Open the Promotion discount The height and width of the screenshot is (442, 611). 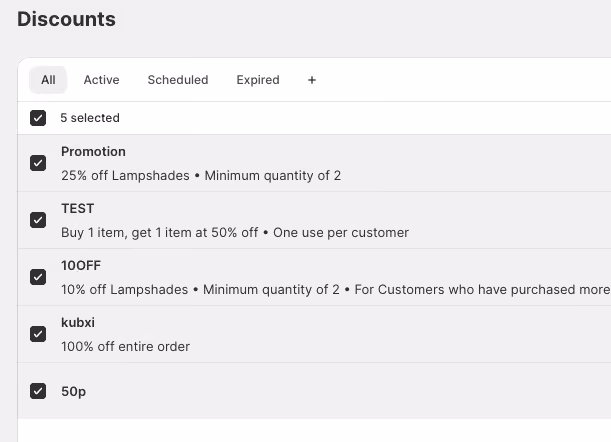tap(93, 152)
